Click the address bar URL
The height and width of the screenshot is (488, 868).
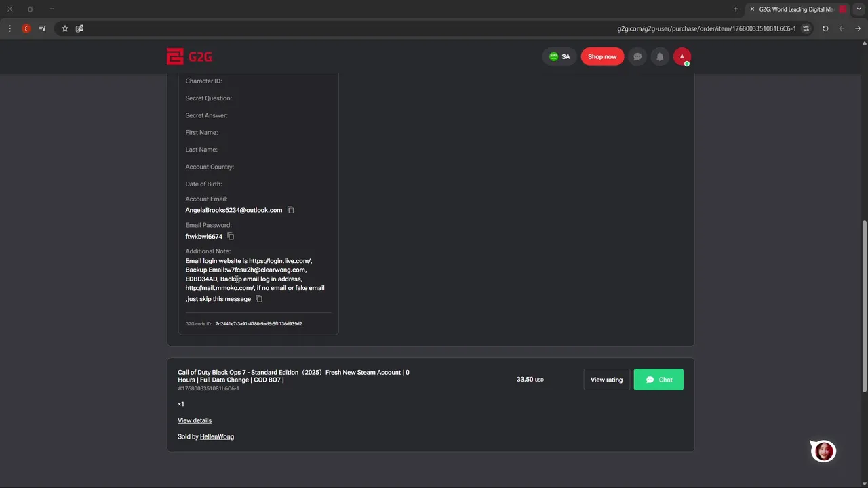[x=707, y=28]
